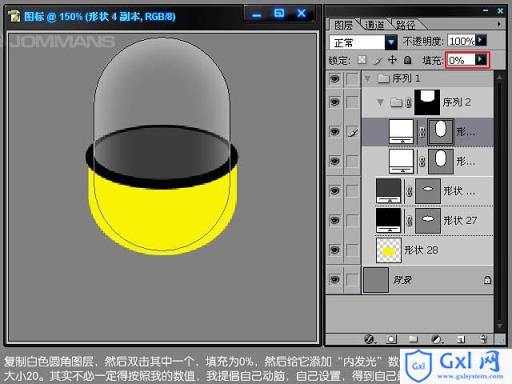
Task: Select the 形状 27 layer name
Action: coord(460,220)
